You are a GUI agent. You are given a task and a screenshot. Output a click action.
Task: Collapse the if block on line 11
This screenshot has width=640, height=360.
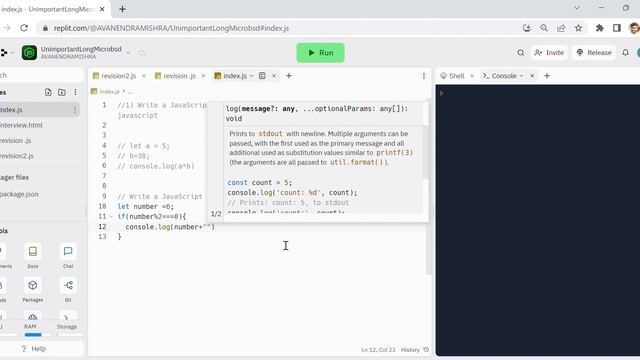[111, 217]
